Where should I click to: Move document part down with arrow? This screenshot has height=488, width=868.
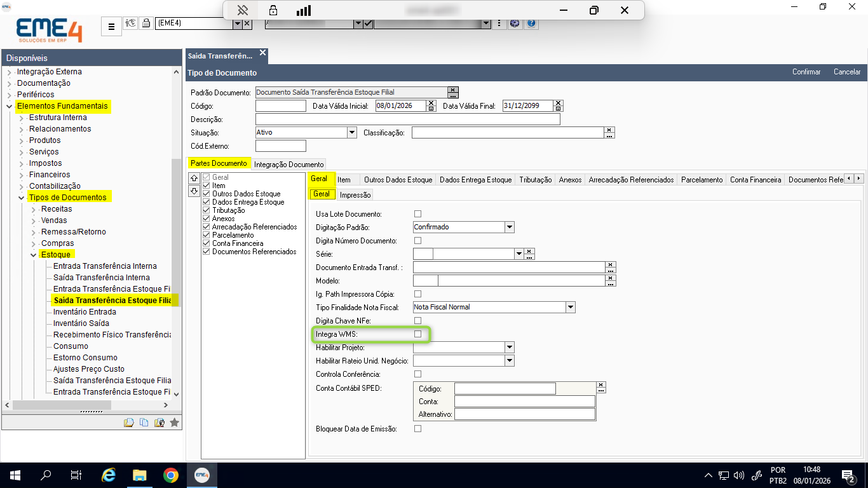coord(195,191)
